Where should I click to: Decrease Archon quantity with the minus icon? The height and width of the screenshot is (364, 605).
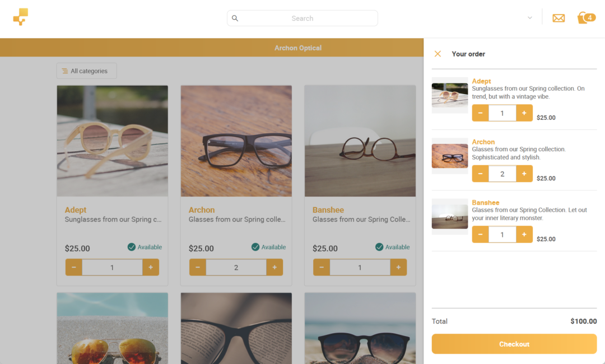click(480, 174)
